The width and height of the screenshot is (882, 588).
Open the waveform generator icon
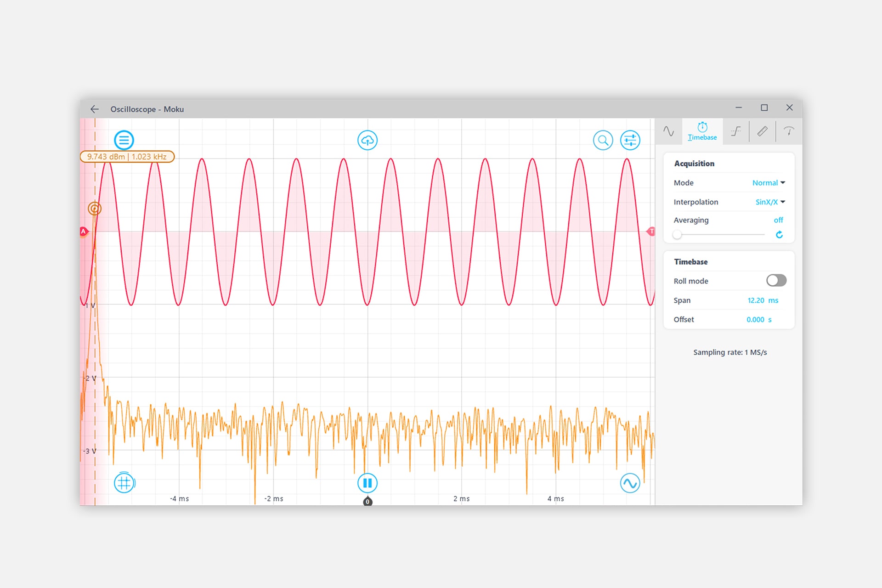tap(630, 483)
